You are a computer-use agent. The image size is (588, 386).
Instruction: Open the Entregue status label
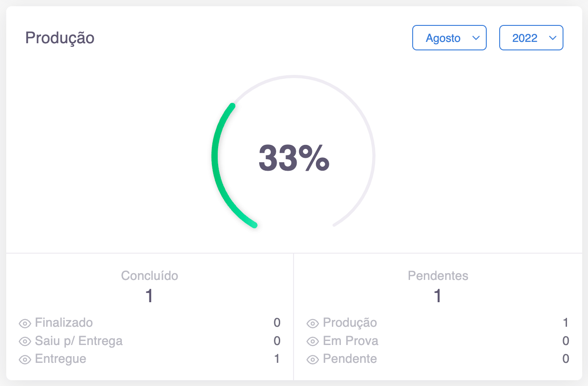pos(60,359)
